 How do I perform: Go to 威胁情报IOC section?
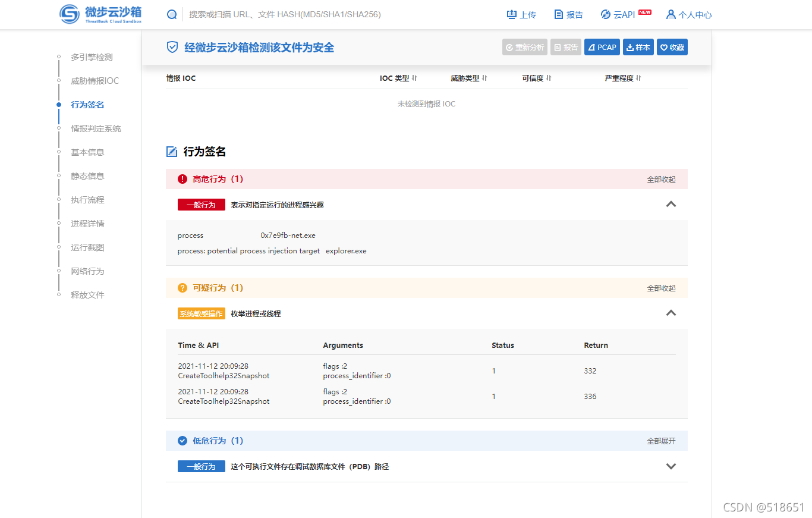pos(95,81)
